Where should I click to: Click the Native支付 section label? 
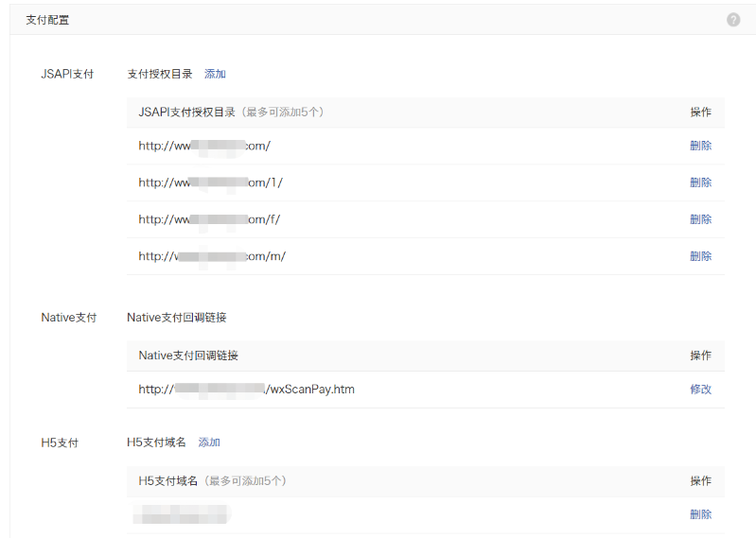pos(69,318)
